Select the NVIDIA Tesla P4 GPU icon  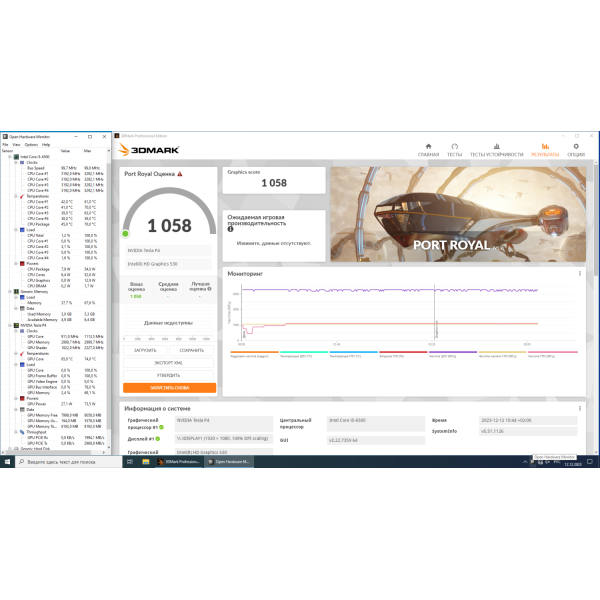click(16, 325)
